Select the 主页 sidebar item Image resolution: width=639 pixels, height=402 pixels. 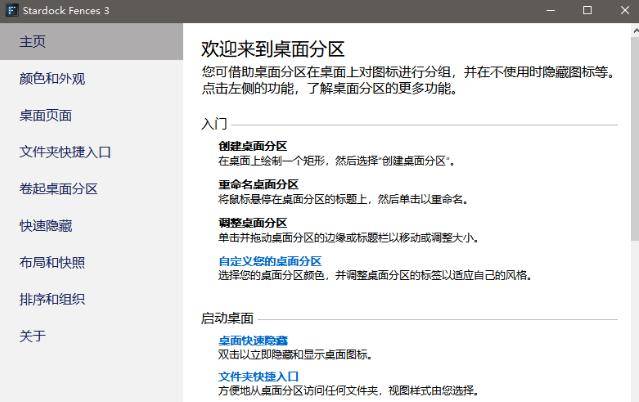point(91,42)
